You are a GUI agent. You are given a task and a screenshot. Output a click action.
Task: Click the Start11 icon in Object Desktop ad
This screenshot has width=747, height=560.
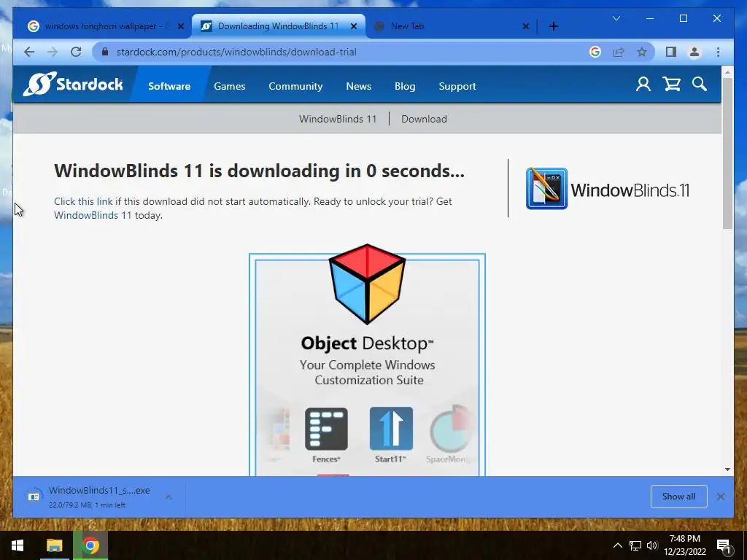click(391, 429)
